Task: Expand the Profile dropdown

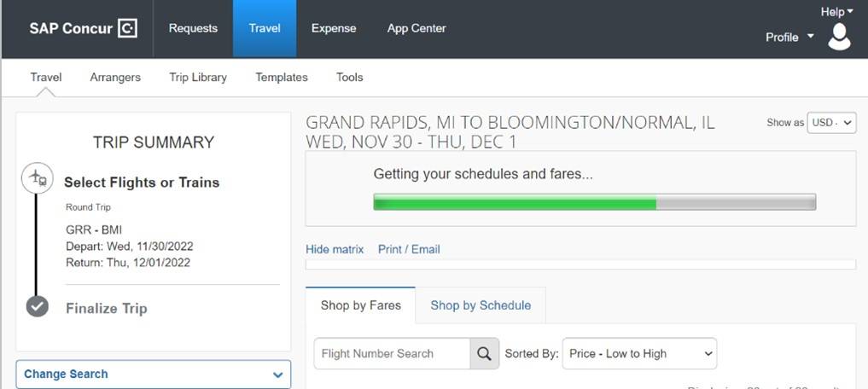Action: [x=789, y=38]
